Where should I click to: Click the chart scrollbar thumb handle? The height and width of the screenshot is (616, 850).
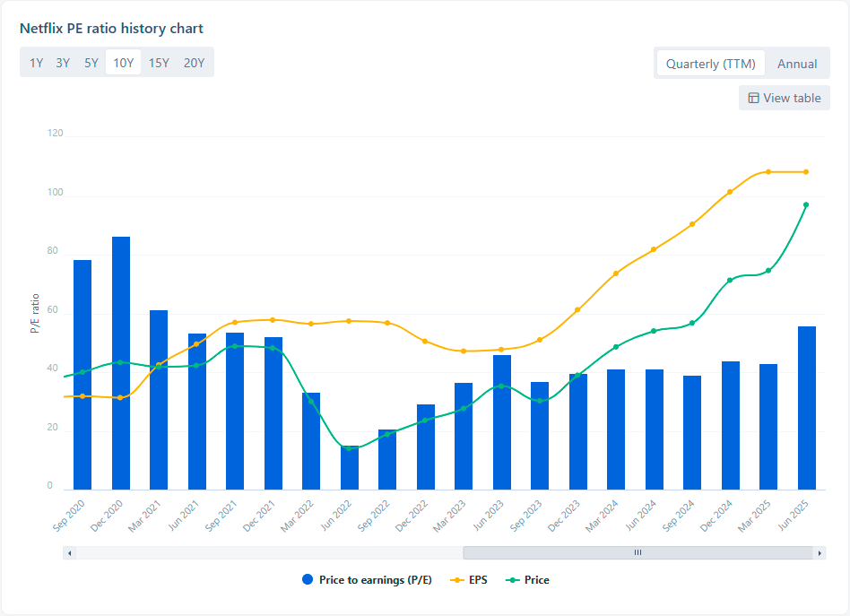[638, 552]
